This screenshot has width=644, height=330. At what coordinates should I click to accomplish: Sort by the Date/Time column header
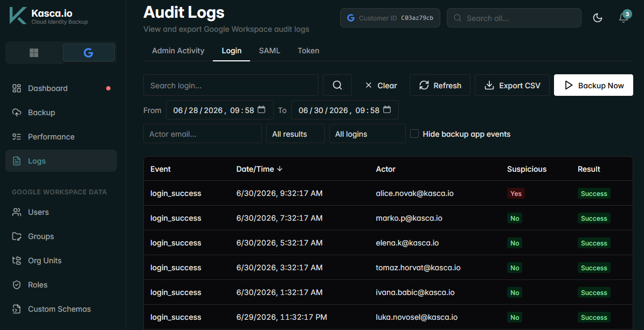pyautogui.click(x=259, y=169)
